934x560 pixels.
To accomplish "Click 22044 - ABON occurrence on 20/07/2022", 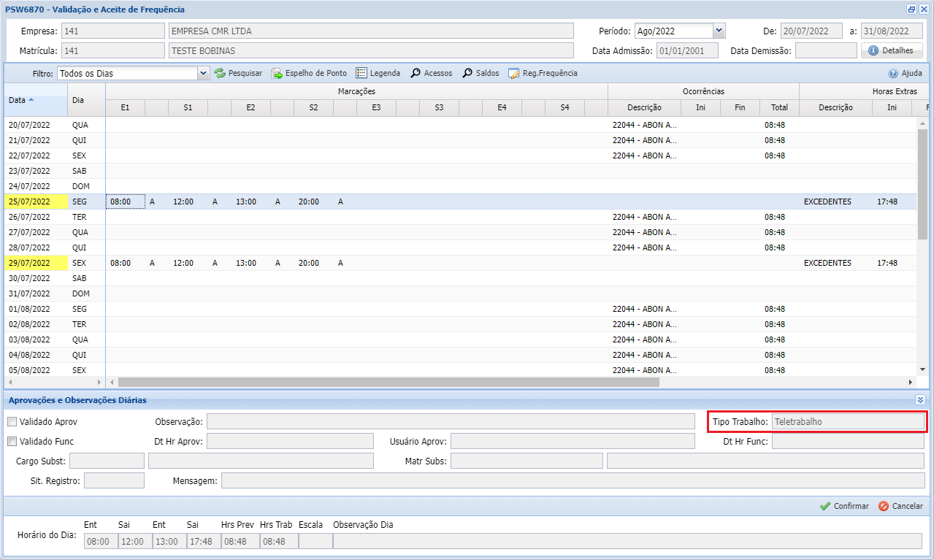I will point(644,125).
